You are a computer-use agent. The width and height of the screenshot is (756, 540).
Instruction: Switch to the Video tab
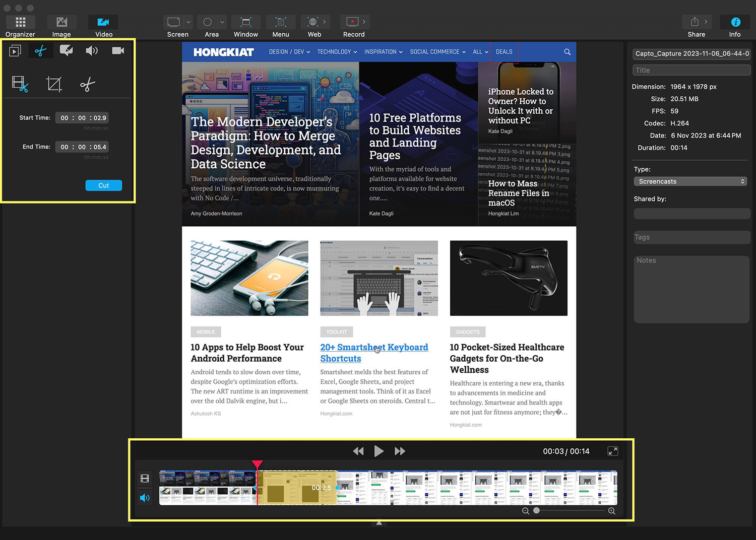[103, 22]
